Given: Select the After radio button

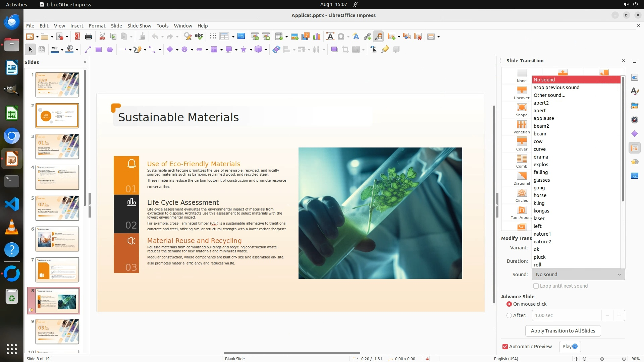Looking at the screenshot, I should click(509, 315).
